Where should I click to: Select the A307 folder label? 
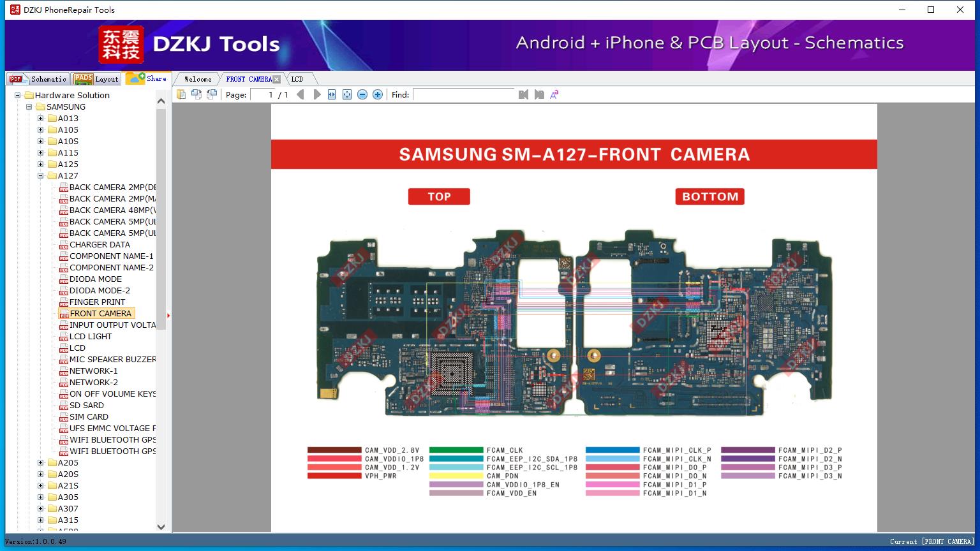[68, 509]
